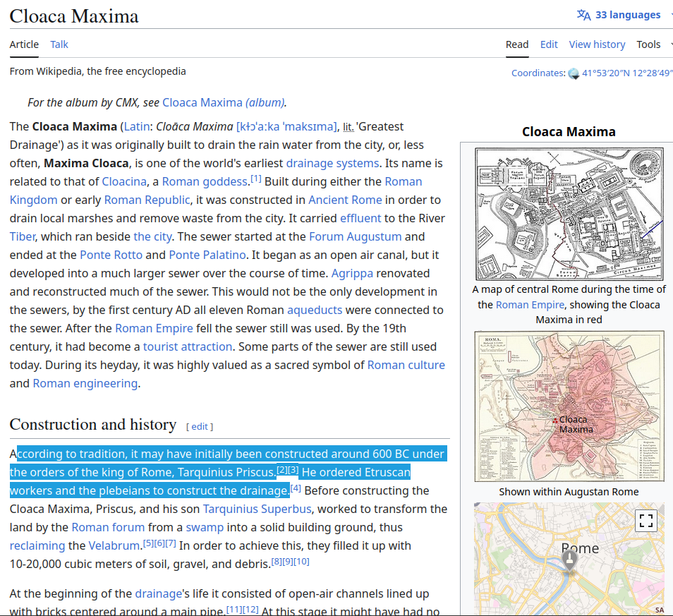Screen dimensions: 673x616
Task: Follow the Roman engineering link
Action: pyautogui.click(x=85, y=383)
